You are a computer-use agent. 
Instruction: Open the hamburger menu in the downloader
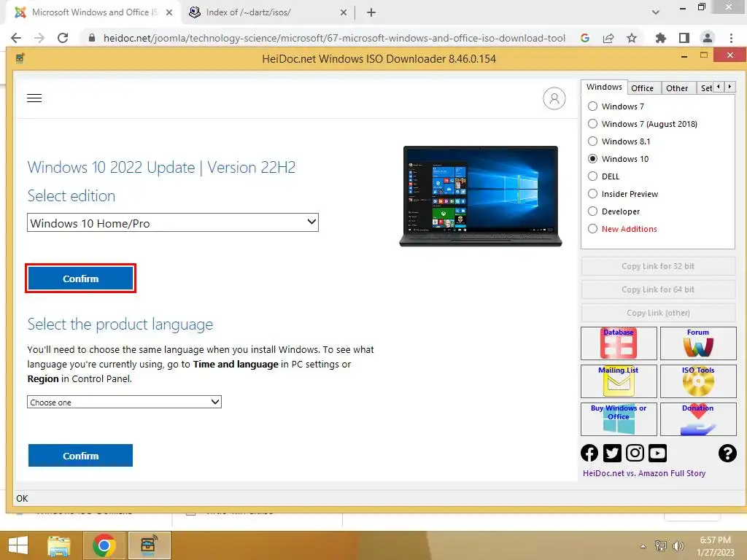coord(34,98)
